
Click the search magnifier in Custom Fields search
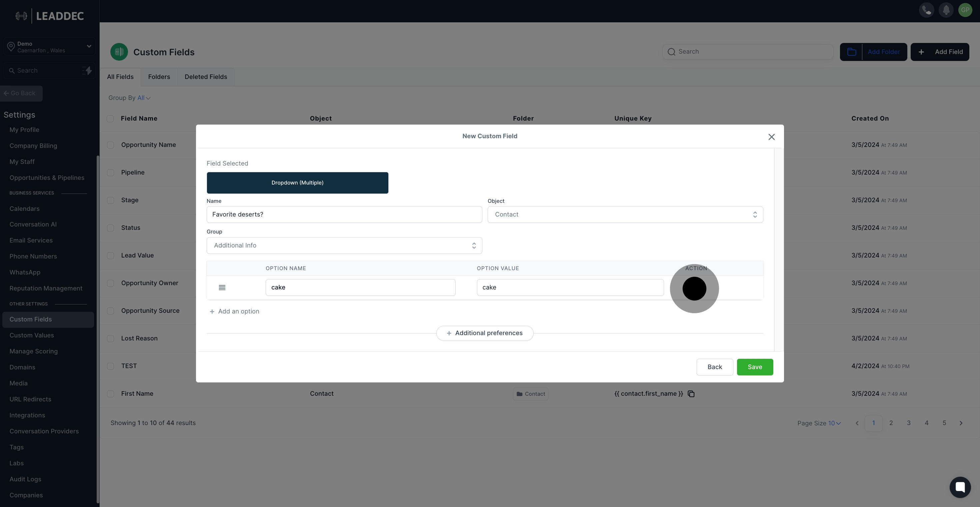(x=671, y=52)
